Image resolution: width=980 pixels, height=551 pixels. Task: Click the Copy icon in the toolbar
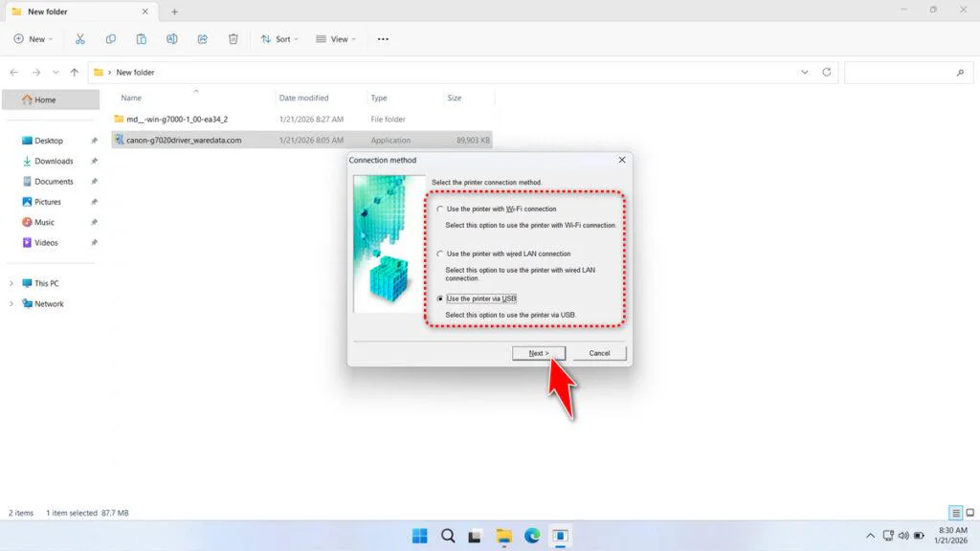pyautogui.click(x=110, y=38)
